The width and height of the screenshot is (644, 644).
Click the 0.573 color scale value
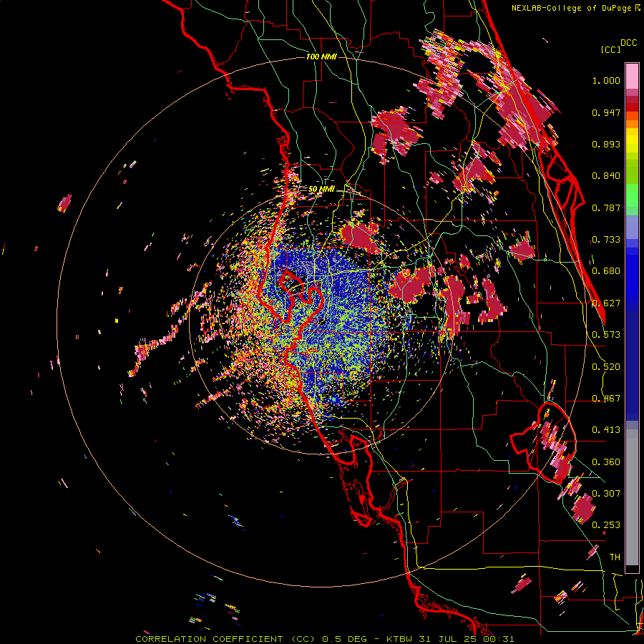pos(606,335)
